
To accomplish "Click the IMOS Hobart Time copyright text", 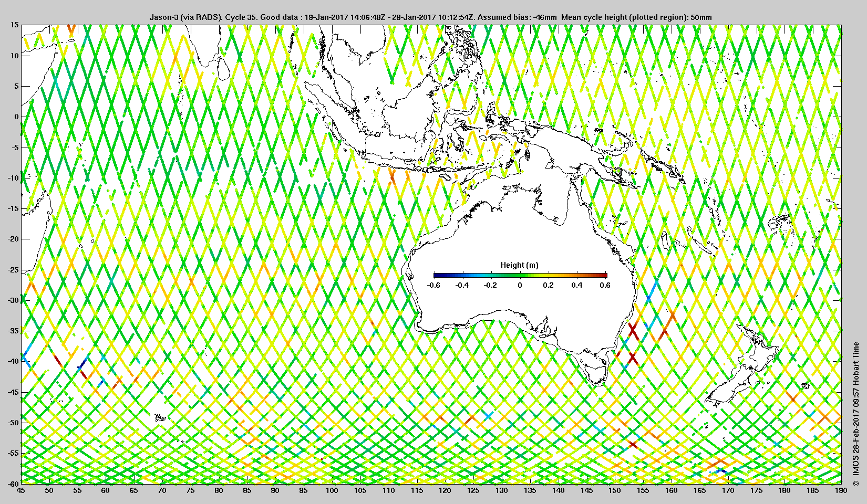I will [x=856, y=414].
